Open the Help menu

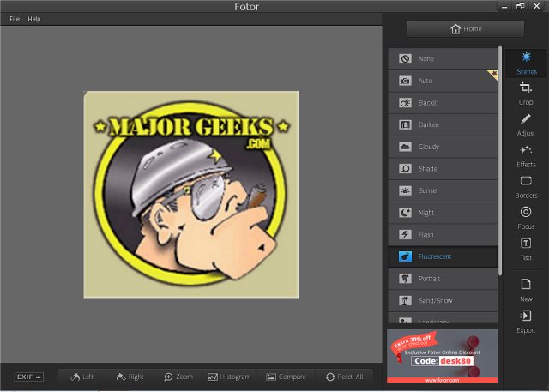33,18
